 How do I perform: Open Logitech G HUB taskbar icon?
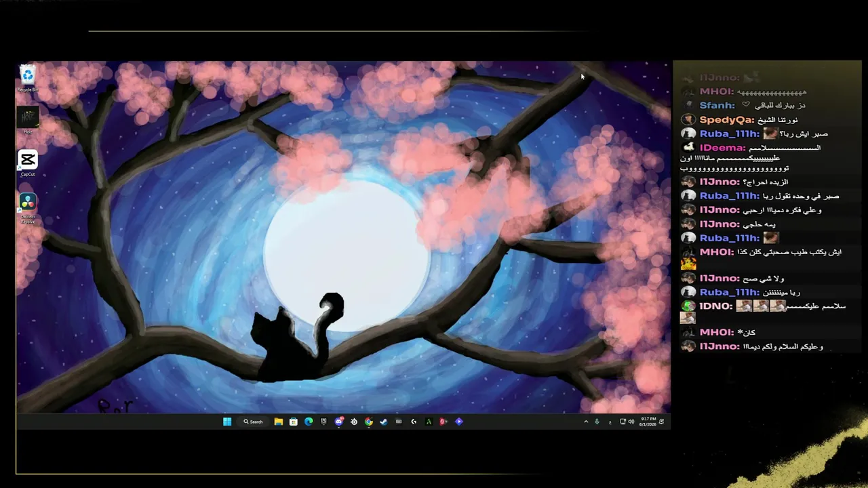click(414, 422)
